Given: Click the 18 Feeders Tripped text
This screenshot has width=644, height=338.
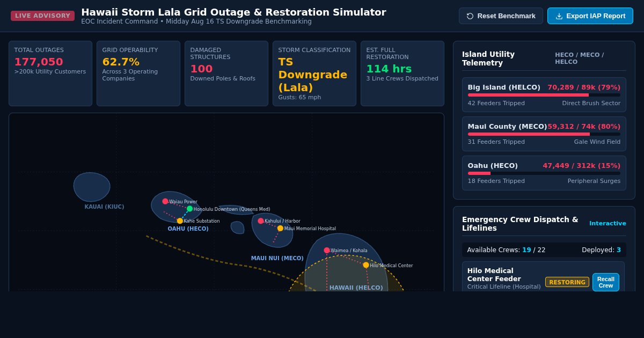Looking at the screenshot, I should click(x=496, y=181).
